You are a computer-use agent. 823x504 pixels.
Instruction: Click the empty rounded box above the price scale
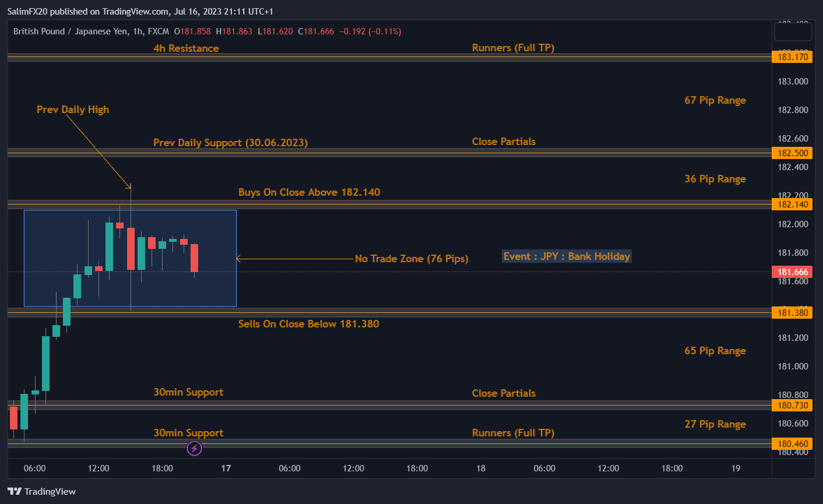[793, 31]
